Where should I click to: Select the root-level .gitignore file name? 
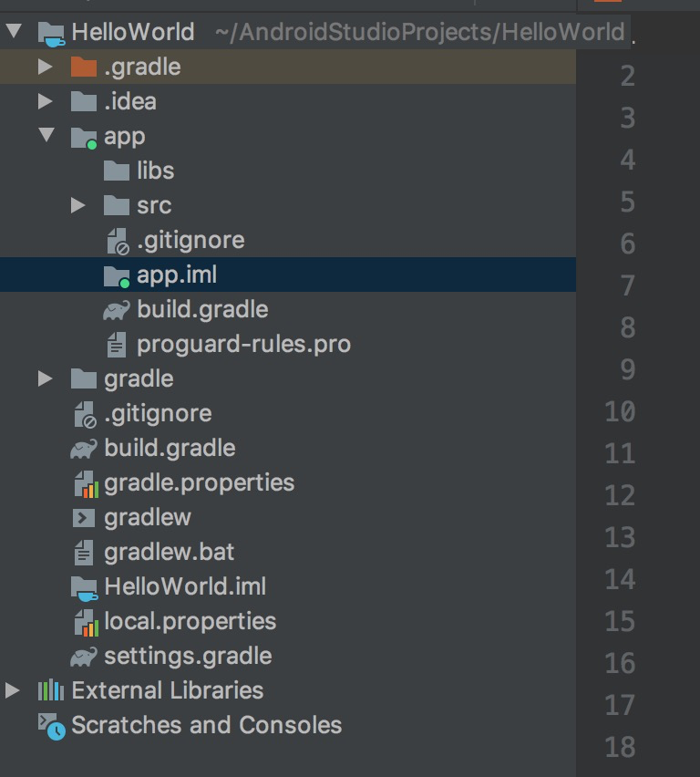coord(158,414)
